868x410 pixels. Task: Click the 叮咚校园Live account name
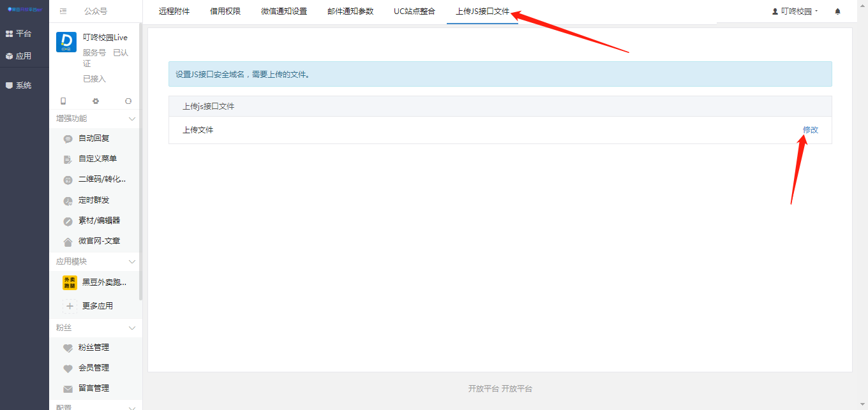105,38
